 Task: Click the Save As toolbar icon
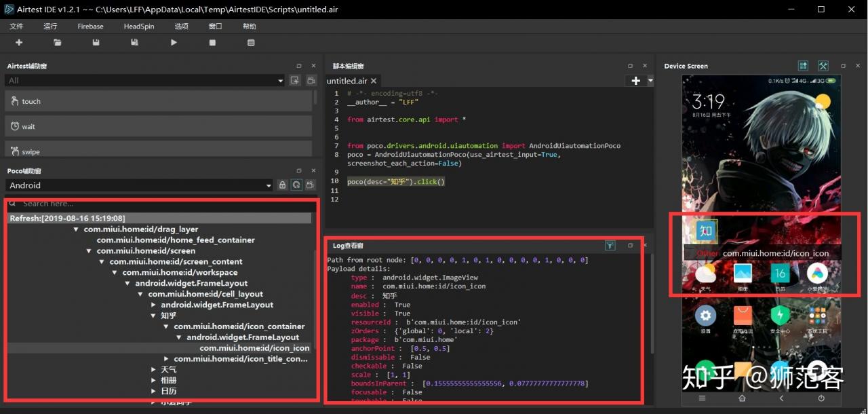pos(135,43)
